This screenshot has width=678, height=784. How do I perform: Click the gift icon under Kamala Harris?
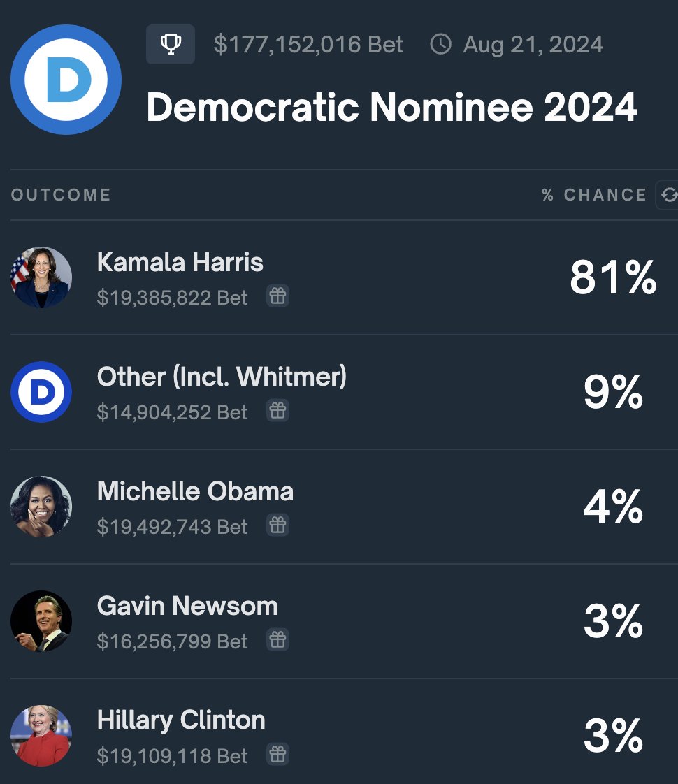click(277, 296)
